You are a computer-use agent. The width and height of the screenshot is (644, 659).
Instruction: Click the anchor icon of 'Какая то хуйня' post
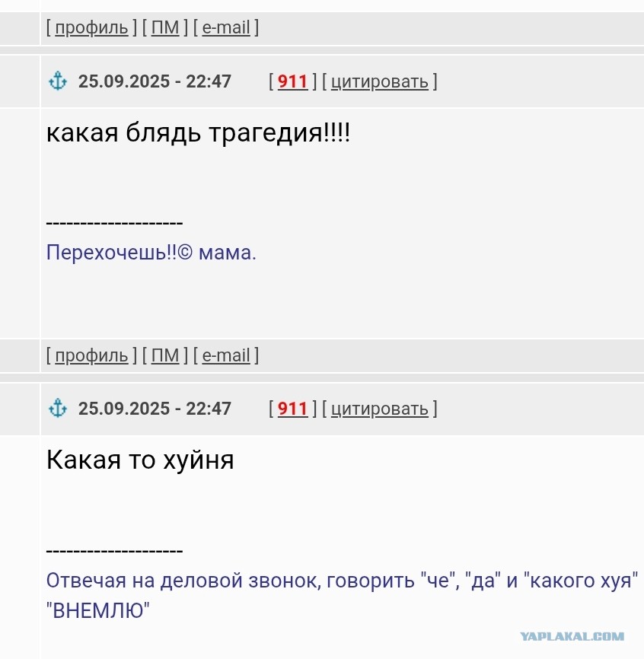tap(58, 408)
